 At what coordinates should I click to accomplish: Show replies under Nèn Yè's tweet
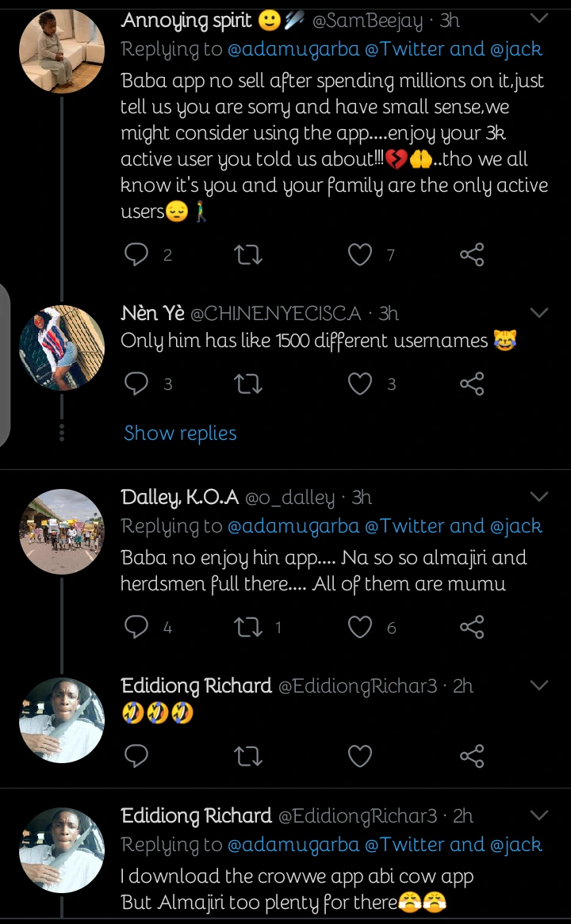(180, 433)
